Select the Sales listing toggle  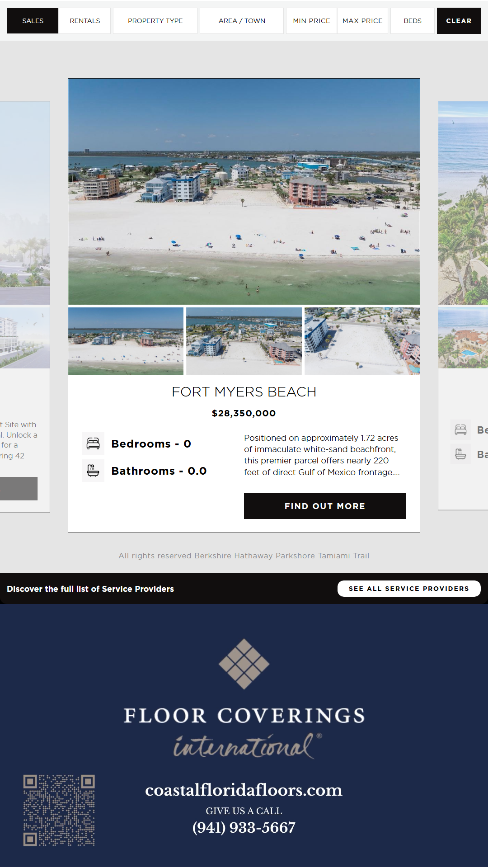click(33, 21)
